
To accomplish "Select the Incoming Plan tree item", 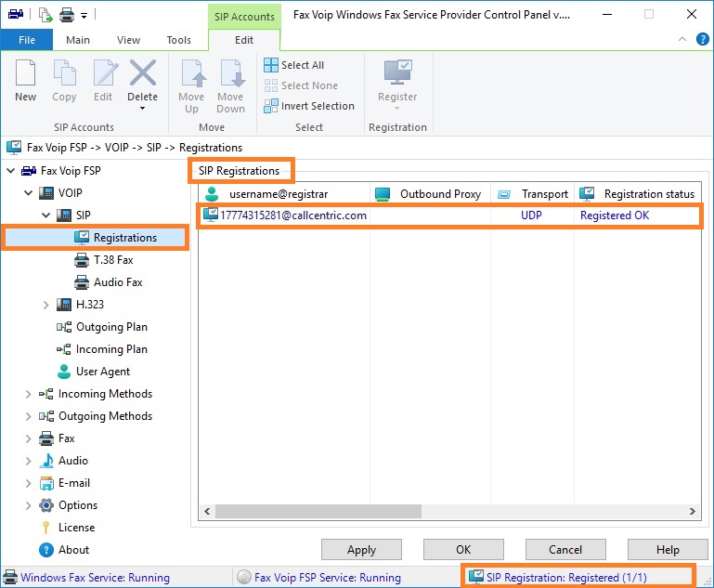I will [x=102, y=349].
